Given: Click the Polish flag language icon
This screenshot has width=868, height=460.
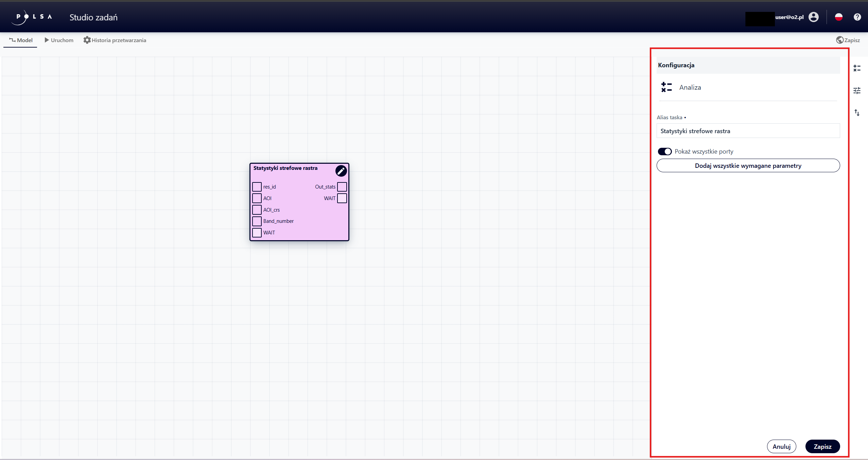Looking at the screenshot, I should pyautogui.click(x=838, y=17).
